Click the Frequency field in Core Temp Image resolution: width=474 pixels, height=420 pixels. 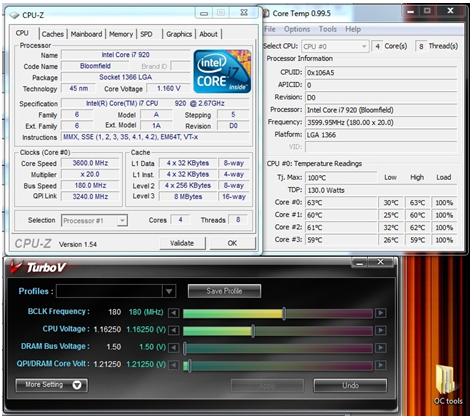381,122
